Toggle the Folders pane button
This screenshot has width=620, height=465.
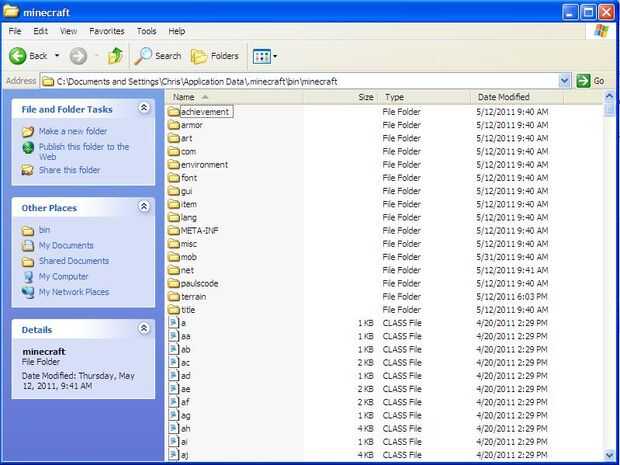(x=215, y=56)
